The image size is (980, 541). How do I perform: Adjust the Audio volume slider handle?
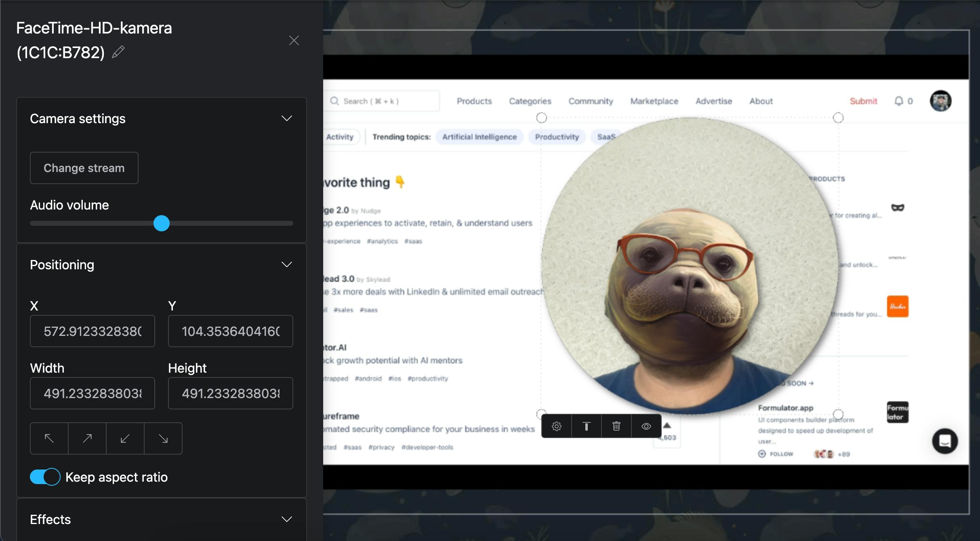pyautogui.click(x=162, y=223)
